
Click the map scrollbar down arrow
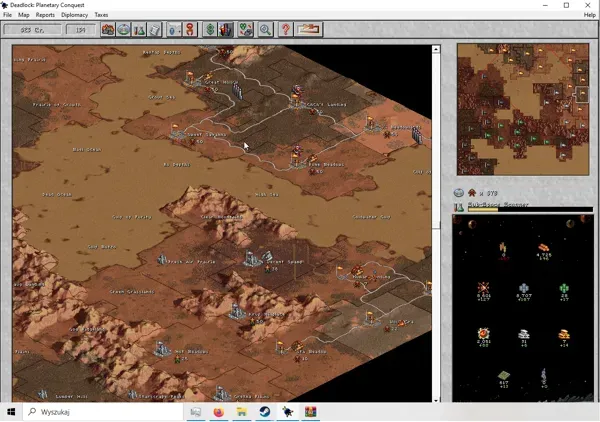436,400
